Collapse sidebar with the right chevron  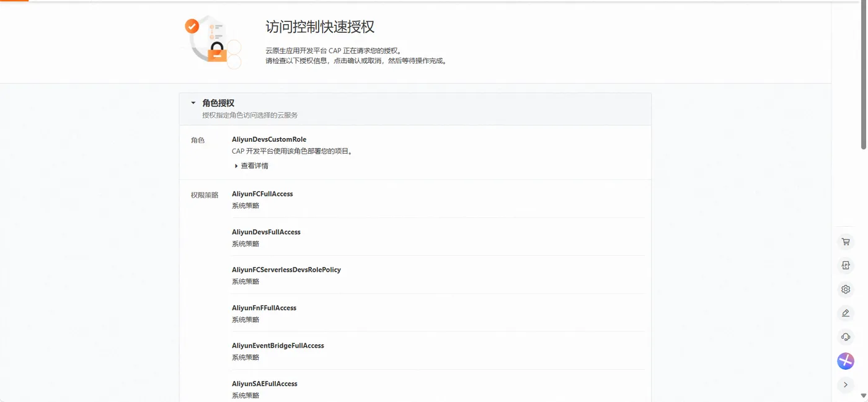[x=846, y=385]
